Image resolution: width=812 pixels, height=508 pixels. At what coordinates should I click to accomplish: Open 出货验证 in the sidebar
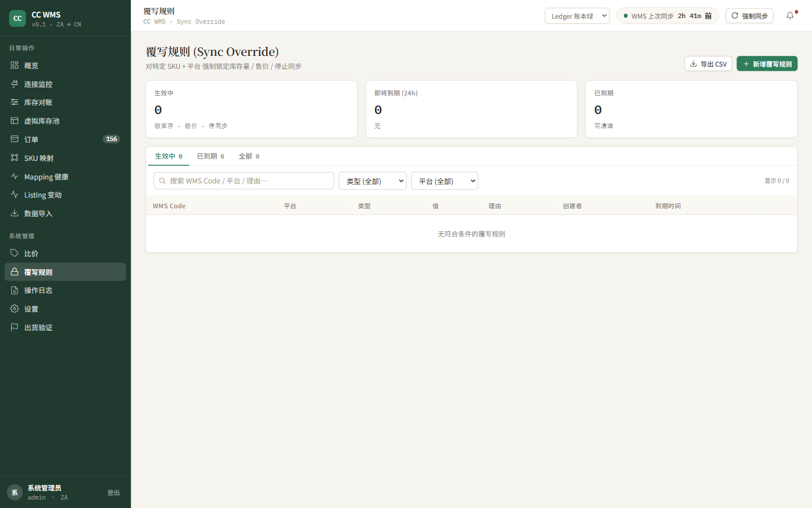[x=65, y=327]
